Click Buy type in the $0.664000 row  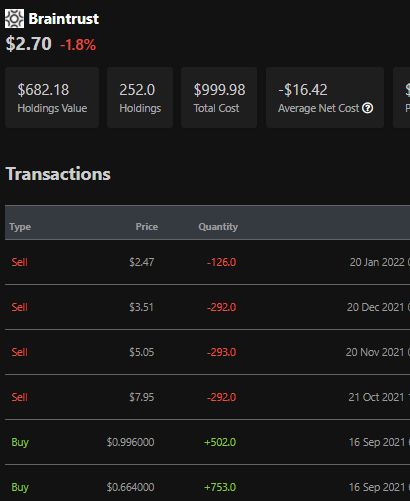[x=20, y=487]
